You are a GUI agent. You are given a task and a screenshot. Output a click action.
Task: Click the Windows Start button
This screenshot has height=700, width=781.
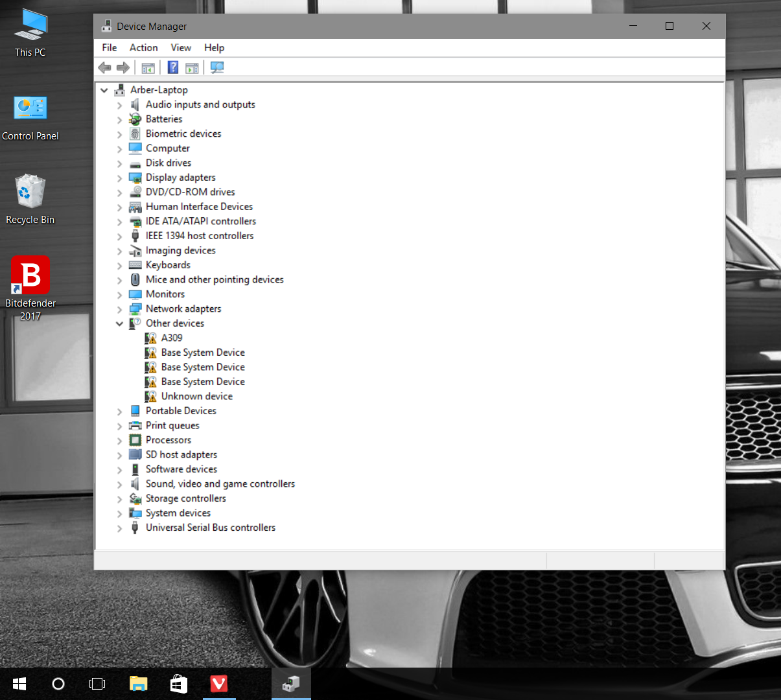click(x=19, y=684)
